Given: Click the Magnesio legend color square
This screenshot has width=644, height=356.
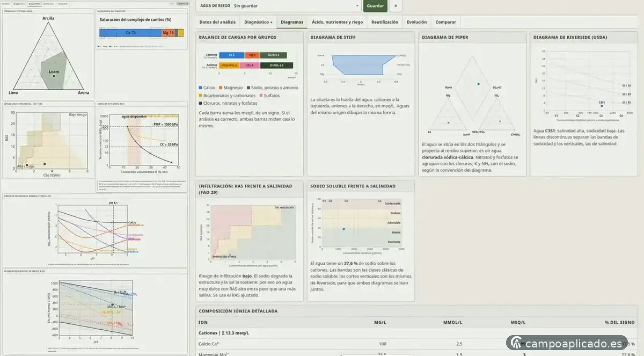Looking at the screenshot, I should coord(221,88).
